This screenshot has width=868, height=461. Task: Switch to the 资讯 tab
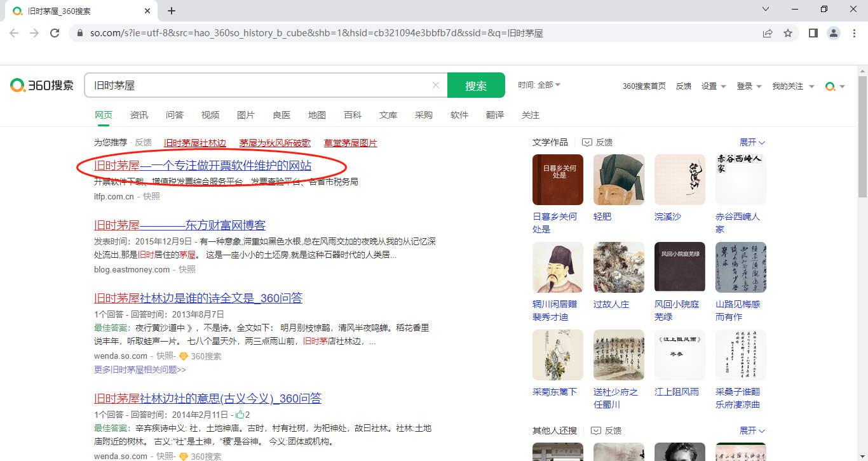coord(139,115)
